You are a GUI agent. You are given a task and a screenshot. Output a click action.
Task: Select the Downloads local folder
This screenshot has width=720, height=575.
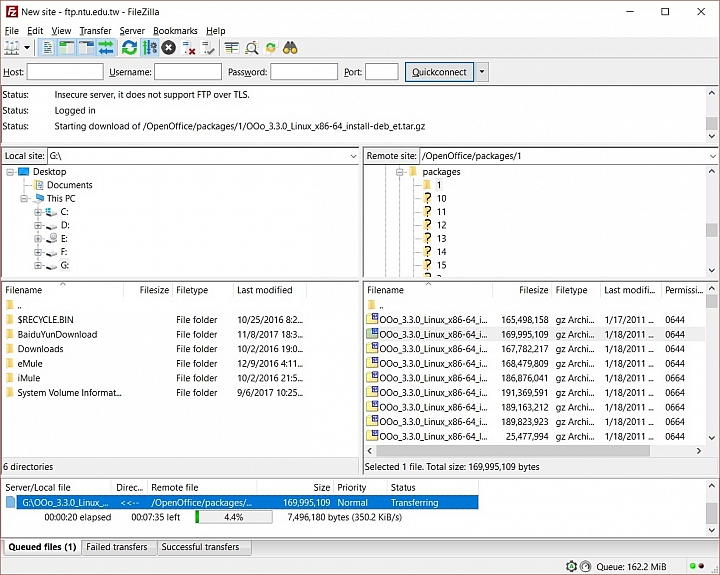click(40, 349)
